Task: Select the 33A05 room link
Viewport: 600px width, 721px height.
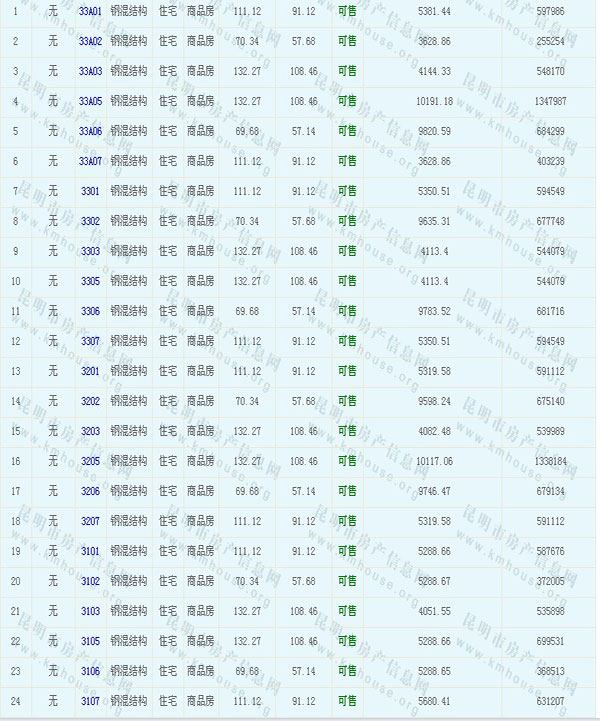Action: point(90,101)
